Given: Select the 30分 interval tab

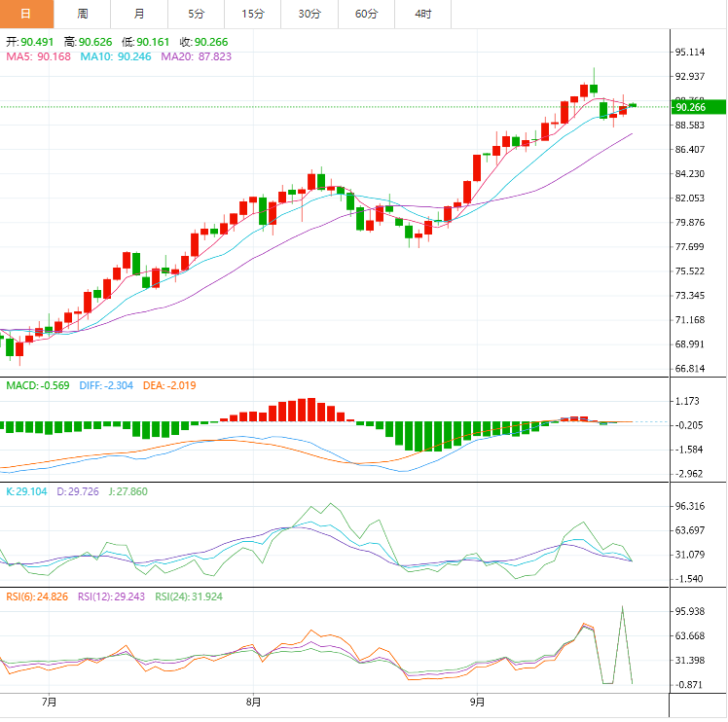Looking at the screenshot, I should coord(309,14).
